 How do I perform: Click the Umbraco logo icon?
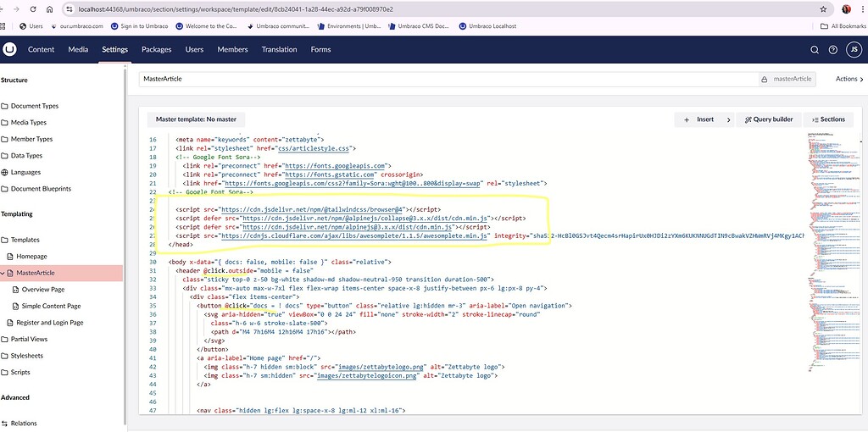pyautogui.click(x=9, y=49)
